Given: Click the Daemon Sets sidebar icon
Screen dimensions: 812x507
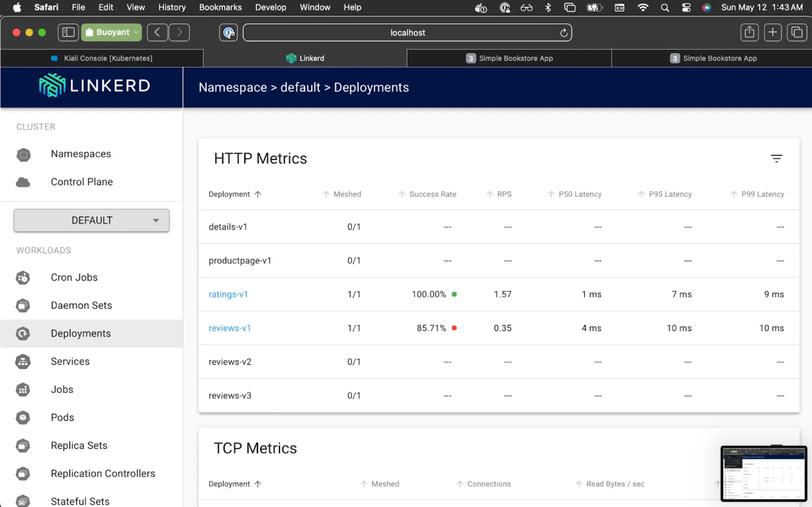Looking at the screenshot, I should [x=23, y=306].
